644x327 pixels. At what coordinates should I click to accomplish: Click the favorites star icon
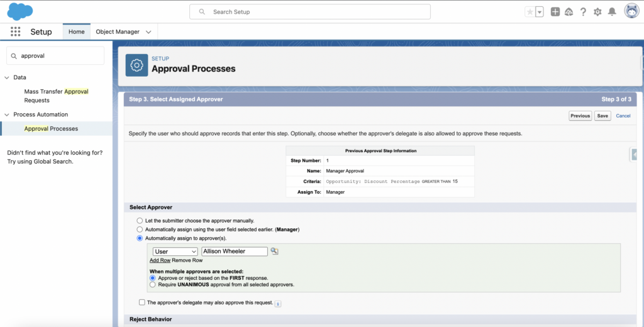[530, 12]
